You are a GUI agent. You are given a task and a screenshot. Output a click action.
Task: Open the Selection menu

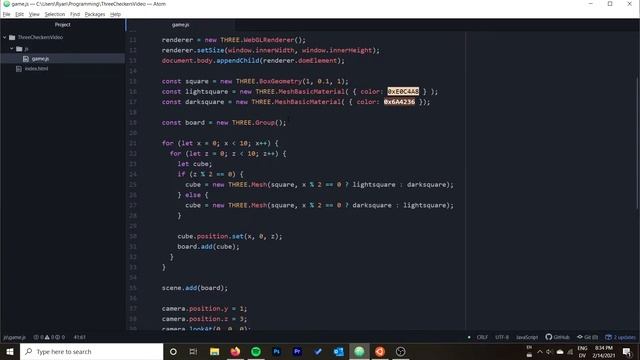click(x=55, y=14)
